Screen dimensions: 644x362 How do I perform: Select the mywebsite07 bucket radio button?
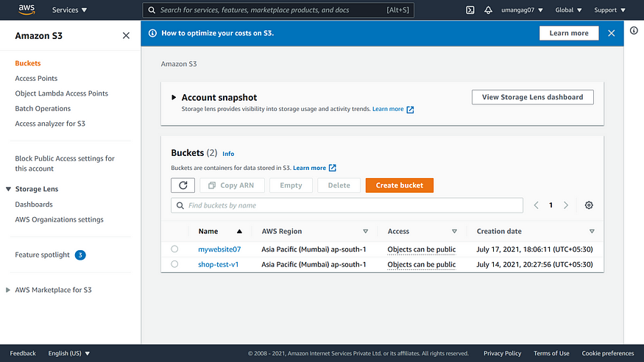pos(174,249)
